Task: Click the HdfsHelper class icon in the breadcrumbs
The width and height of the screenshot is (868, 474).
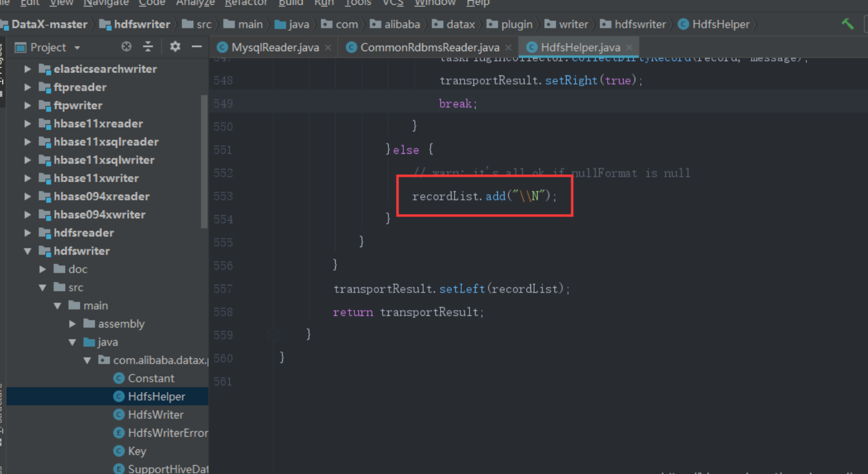Action: (x=683, y=24)
